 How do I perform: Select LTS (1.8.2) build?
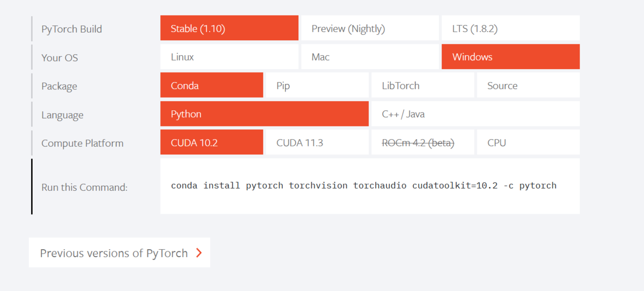(x=510, y=28)
